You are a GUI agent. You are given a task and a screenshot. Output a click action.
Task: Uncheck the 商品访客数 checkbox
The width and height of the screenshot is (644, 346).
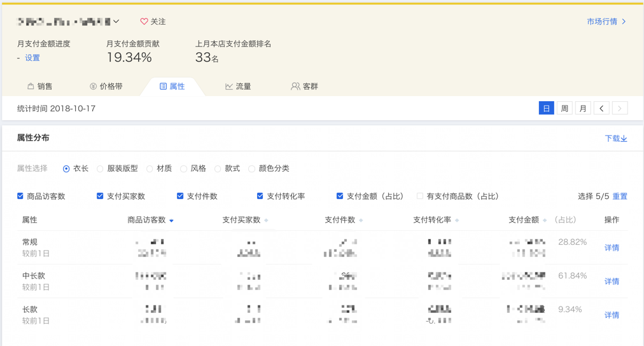[x=20, y=196]
